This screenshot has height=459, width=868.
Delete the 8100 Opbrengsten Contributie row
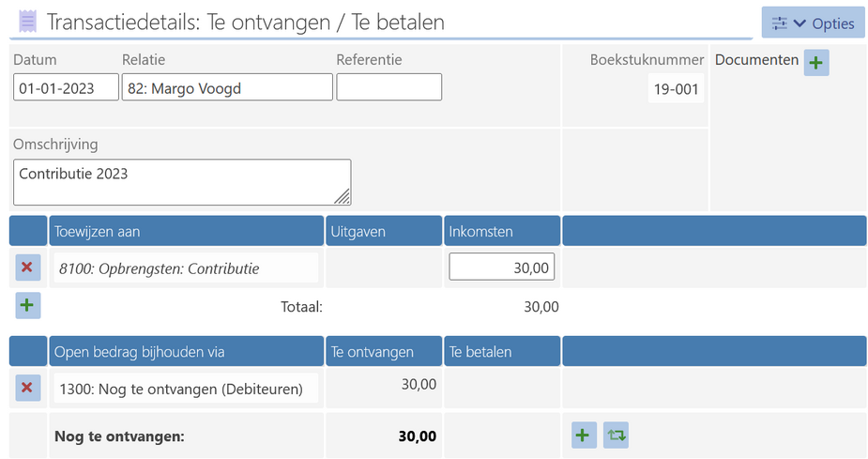coord(27,268)
